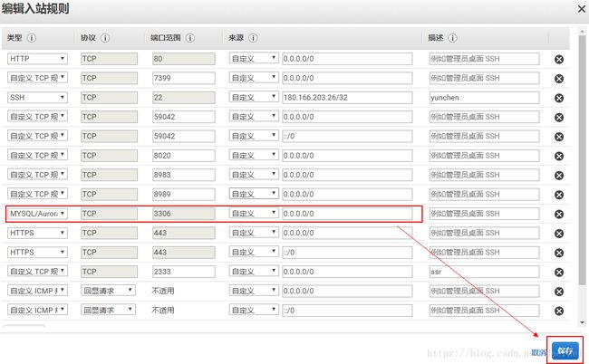Remove the port 7399 rule

[x=559, y=79]
